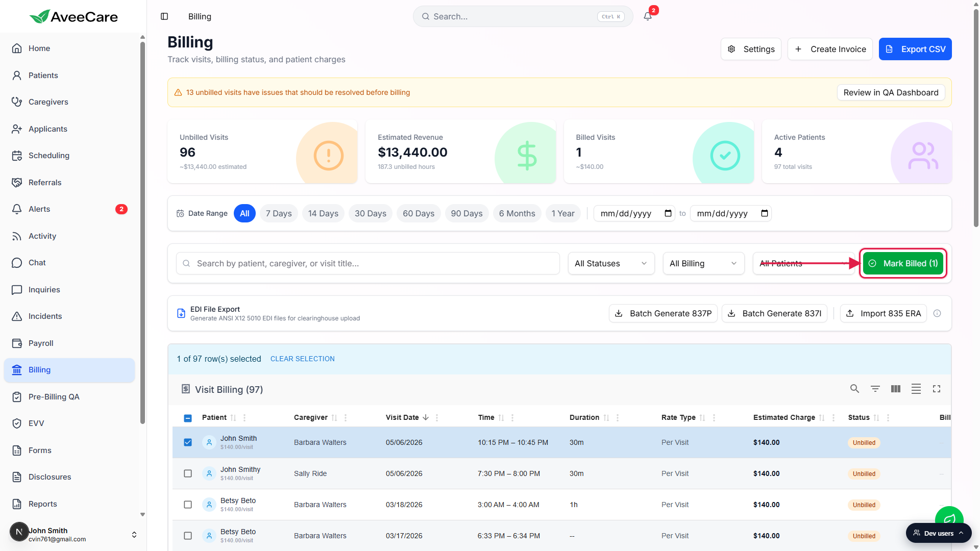Click the Estimated Charge column sort icon
This screenshot has width=980, height=551.
pos(822,418)
